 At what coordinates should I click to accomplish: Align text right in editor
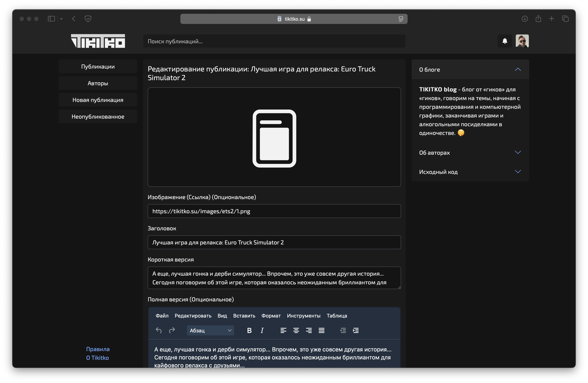point(309,330)
